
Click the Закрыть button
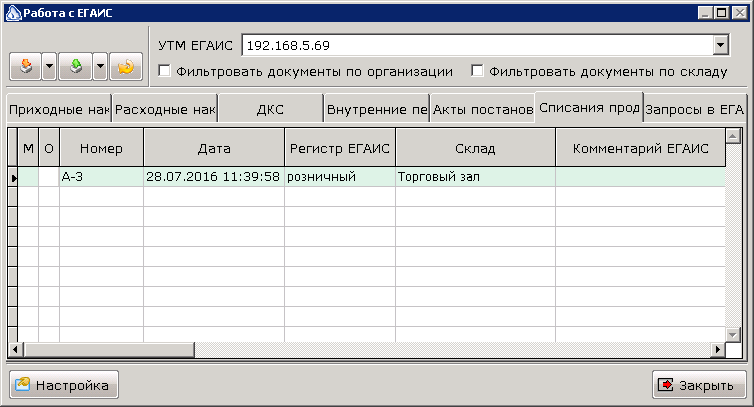699,385
